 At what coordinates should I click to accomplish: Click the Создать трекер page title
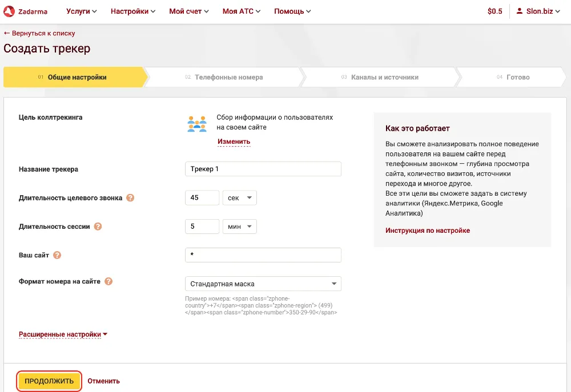pyautogui.click(x=47, y=49)
